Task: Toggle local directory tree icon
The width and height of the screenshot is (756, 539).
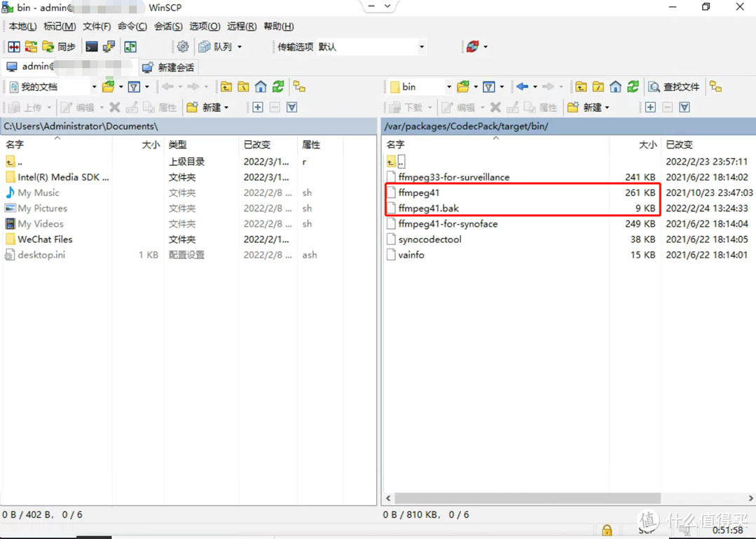Action: pos(299,87)
